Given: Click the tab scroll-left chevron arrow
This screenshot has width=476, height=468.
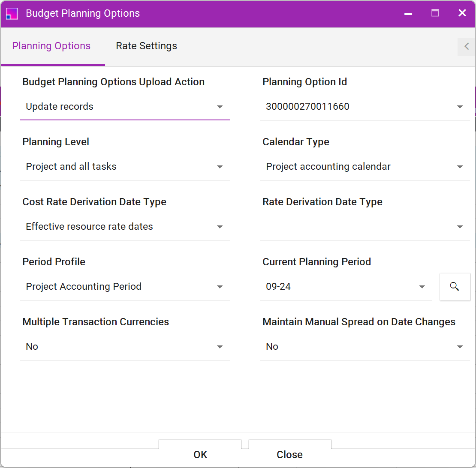Looking at the screenshot, I should pyautogui.click(x=466, y=46).
